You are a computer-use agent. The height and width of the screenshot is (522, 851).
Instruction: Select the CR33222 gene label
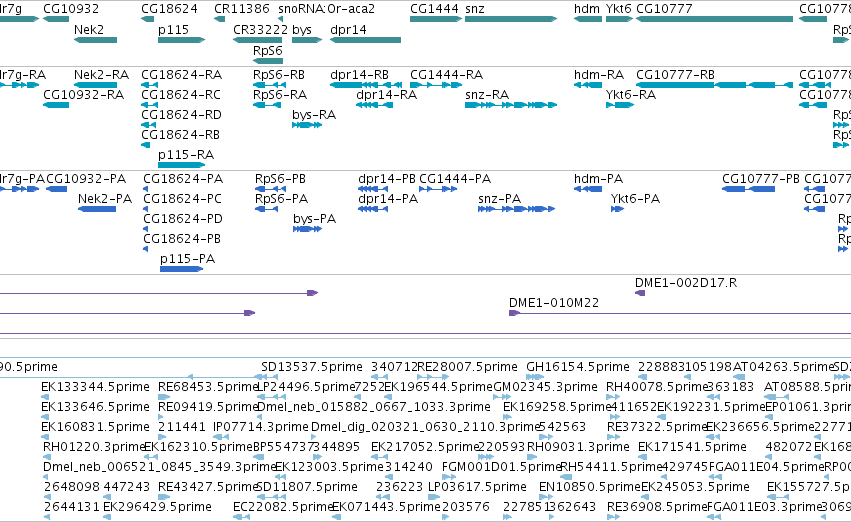coord(260,29)
